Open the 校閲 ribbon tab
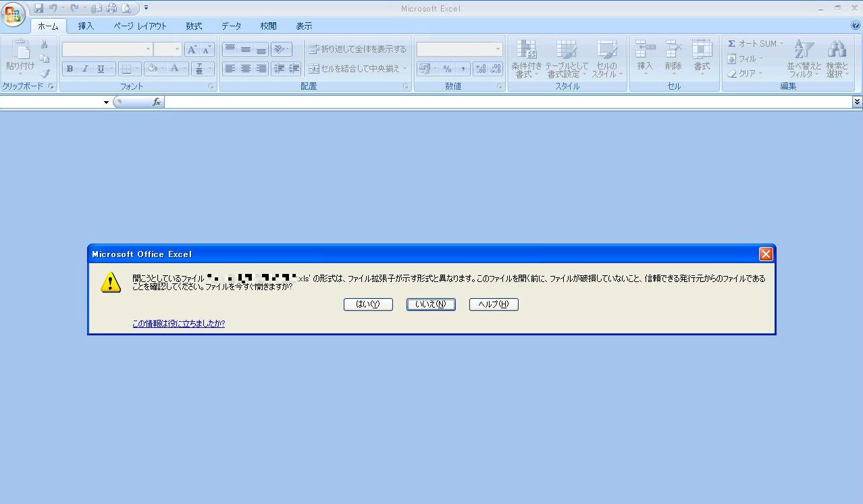This screenshot has width=863, height=504. pos(268,26)
